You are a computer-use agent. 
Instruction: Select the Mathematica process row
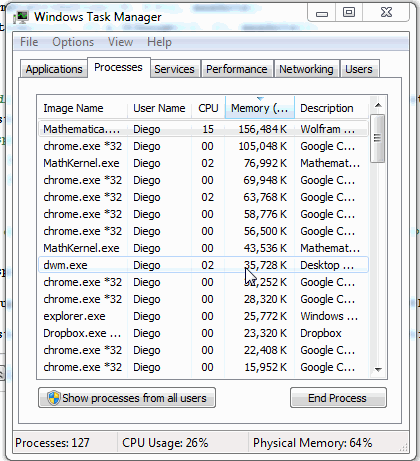(x=203, y=129)
